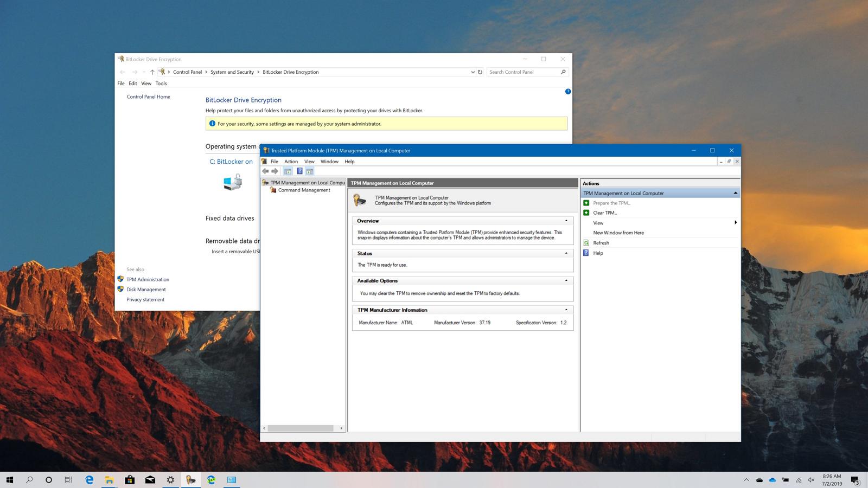Viewport: 868px width, 488px height.
Task: Open the Disk Management link
Action: tap(146, 290)
